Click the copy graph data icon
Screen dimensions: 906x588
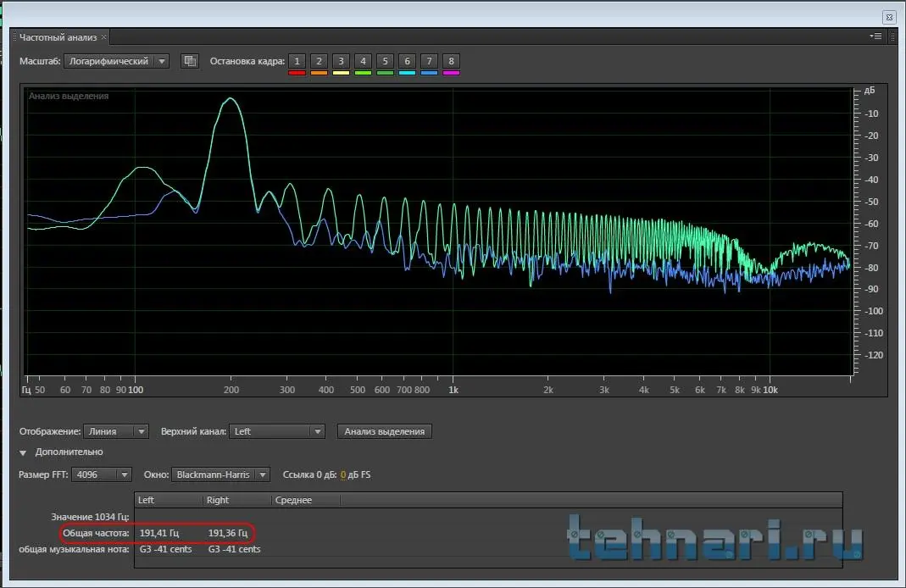[190, 61]
